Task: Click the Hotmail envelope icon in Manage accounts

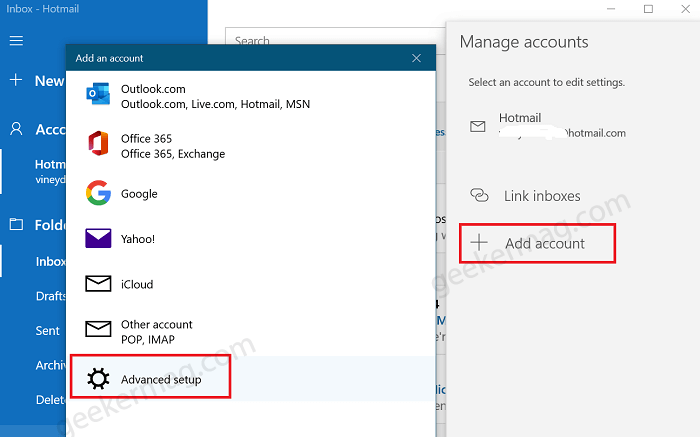Action: coord(478,126)
